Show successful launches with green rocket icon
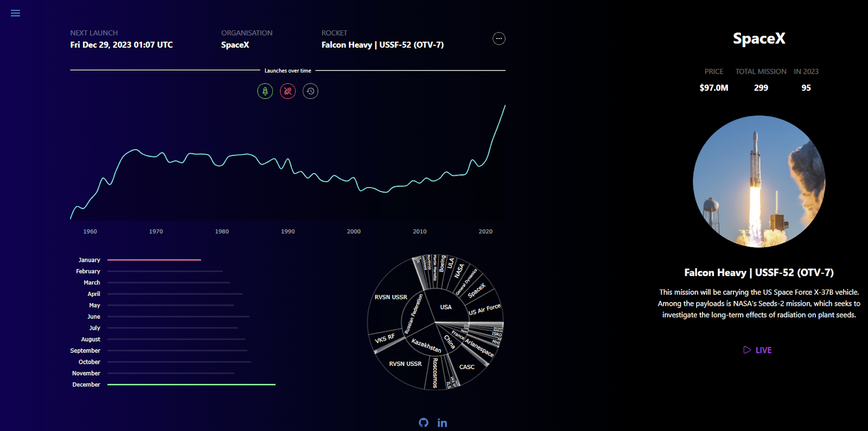This screenshot has height=431, width=868. pyautogui.click(x=265, y=91)
